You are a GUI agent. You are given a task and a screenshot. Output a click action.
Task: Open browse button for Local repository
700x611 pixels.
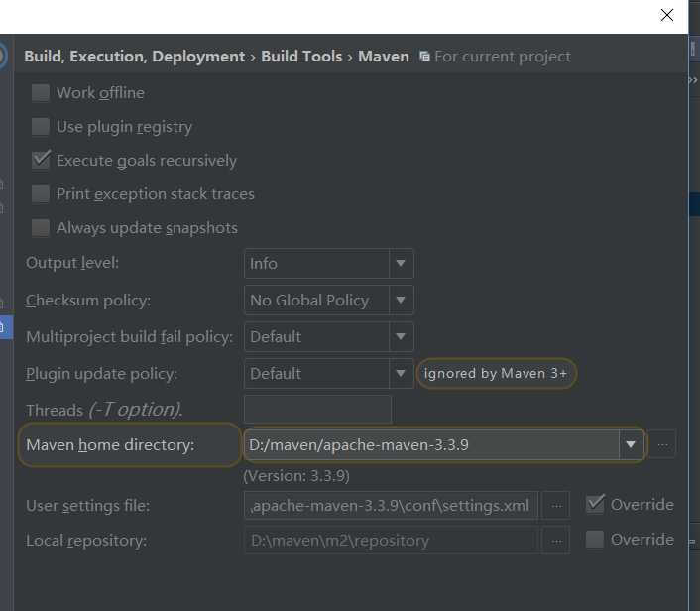click(556, 541)
